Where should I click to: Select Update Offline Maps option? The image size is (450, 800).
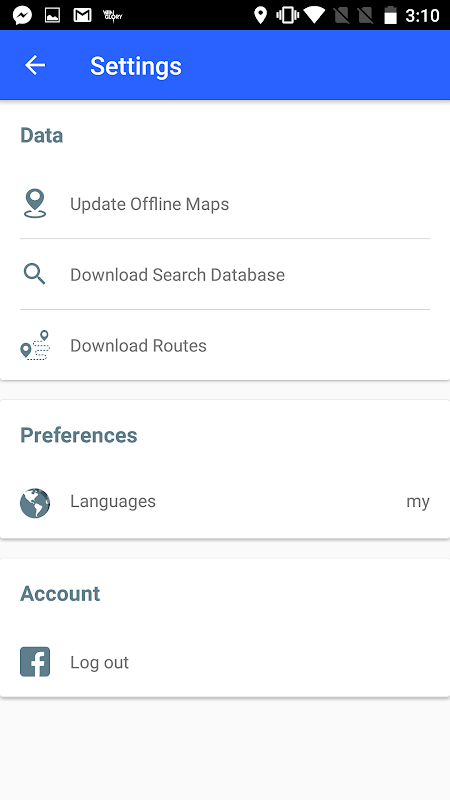click(225, 204)
